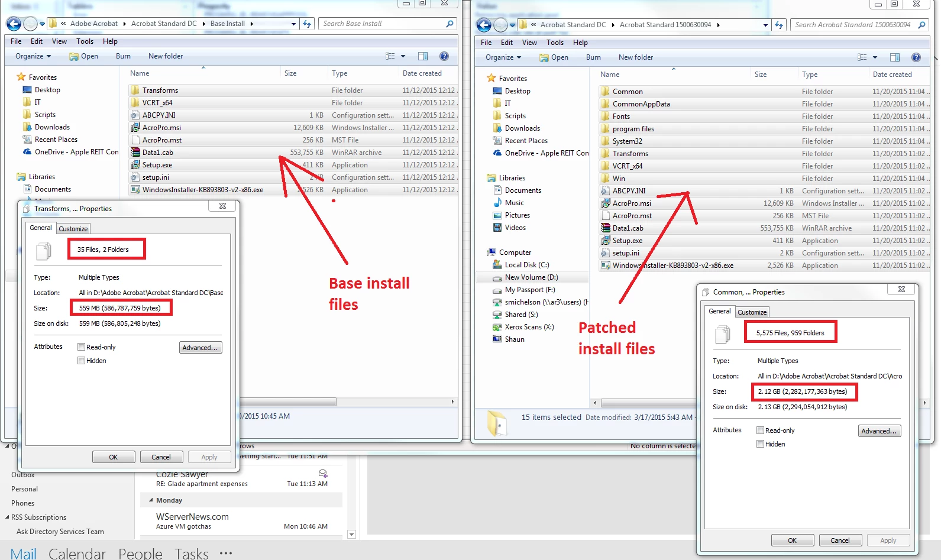Open recent pages dropdown in Base Install window
Viewport: 941px width, 560px height.
(x=42, y=24)
